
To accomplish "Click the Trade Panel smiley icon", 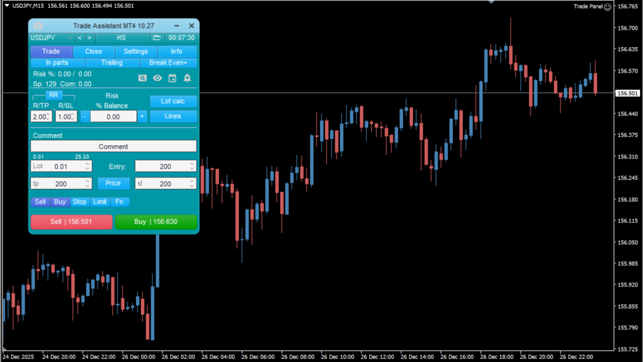I will point(607,7).
